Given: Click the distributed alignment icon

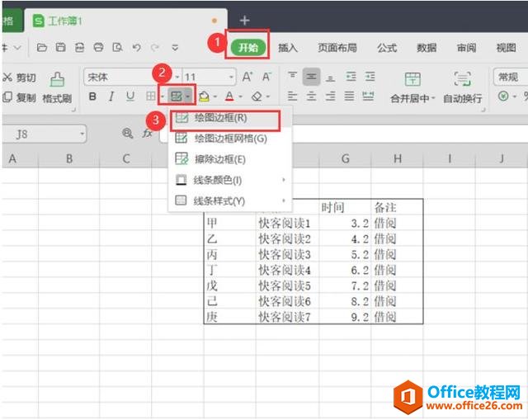Looking at the screenshot, I should (368, 97).
